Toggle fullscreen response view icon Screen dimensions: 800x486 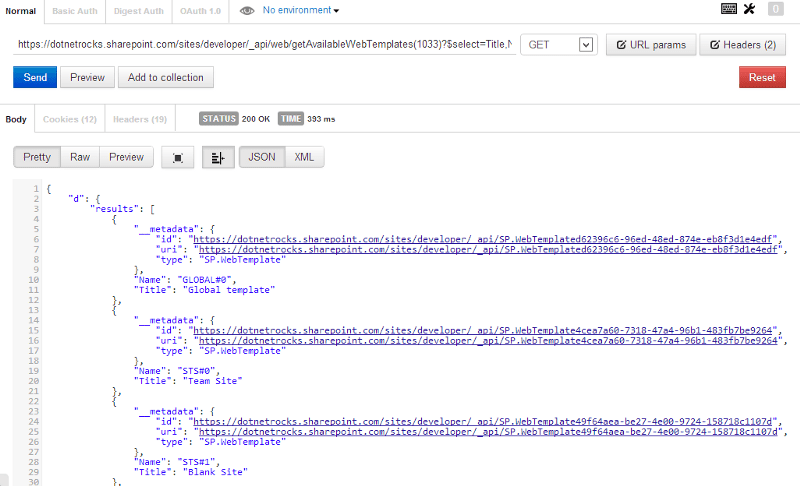[x=178, y=157]
